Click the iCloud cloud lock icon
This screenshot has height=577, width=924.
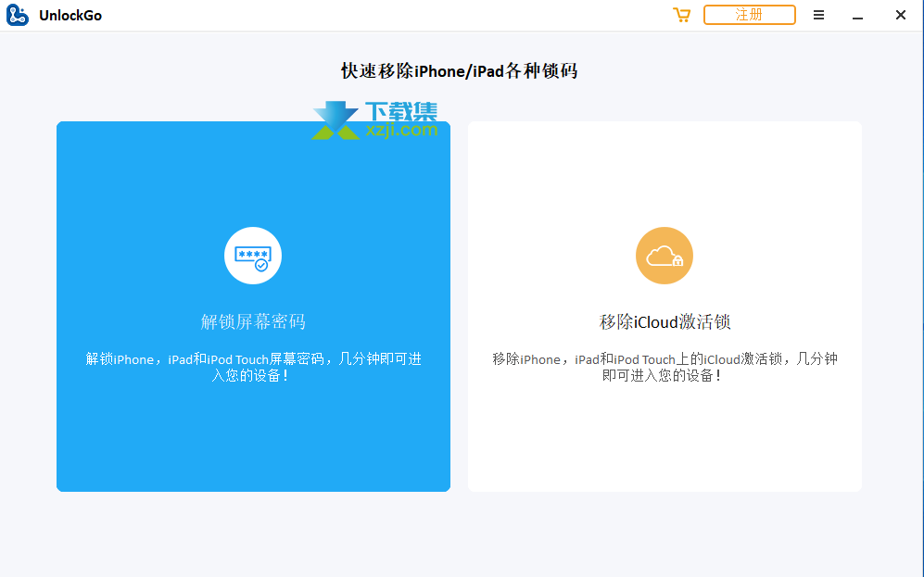click(665, 256)
